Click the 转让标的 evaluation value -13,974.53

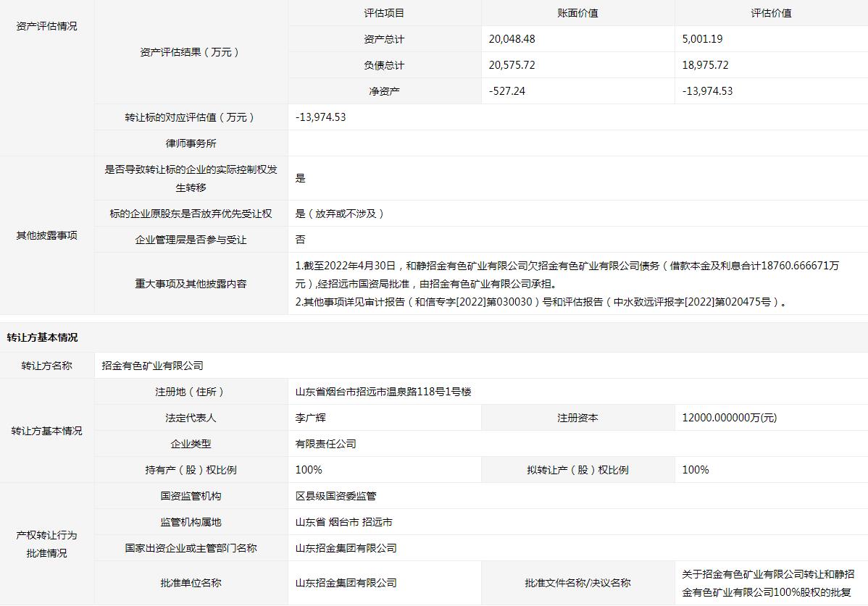pyautogui.click(x=320, y=117)
